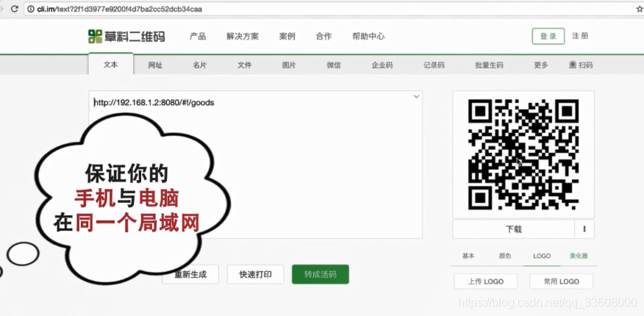Screen dimensions: 644x316
Task: Click the 快速打印 button
Action: click(x=255, y=275)
